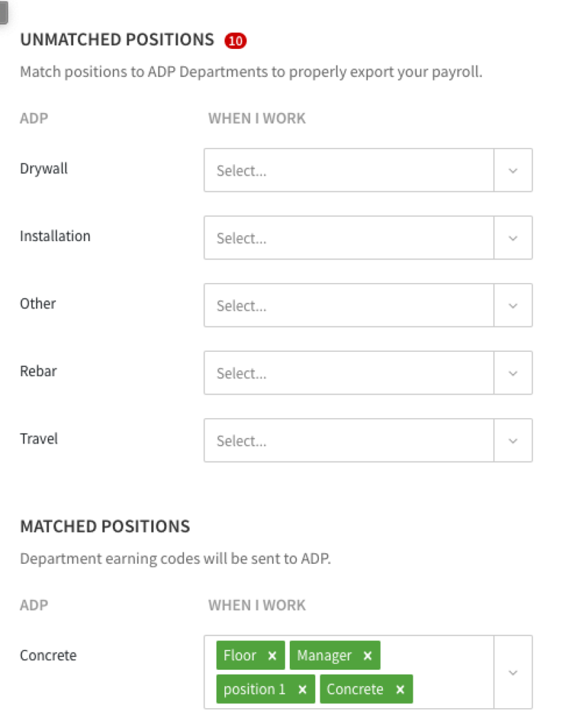The image size is (569, 728).
Task: Click the red unmatched count badge
Action: coord(235,41)
